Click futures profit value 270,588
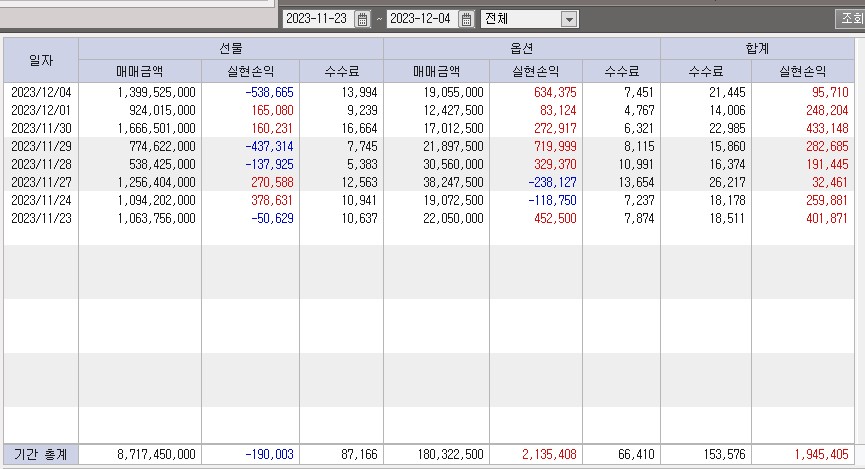The image size is (865, 469). [273, 183]
